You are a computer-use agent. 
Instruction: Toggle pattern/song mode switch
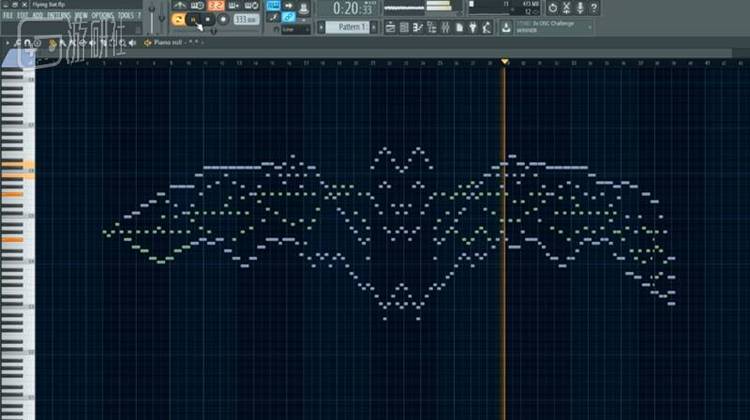pyautogui.click(x=178, y=19)
